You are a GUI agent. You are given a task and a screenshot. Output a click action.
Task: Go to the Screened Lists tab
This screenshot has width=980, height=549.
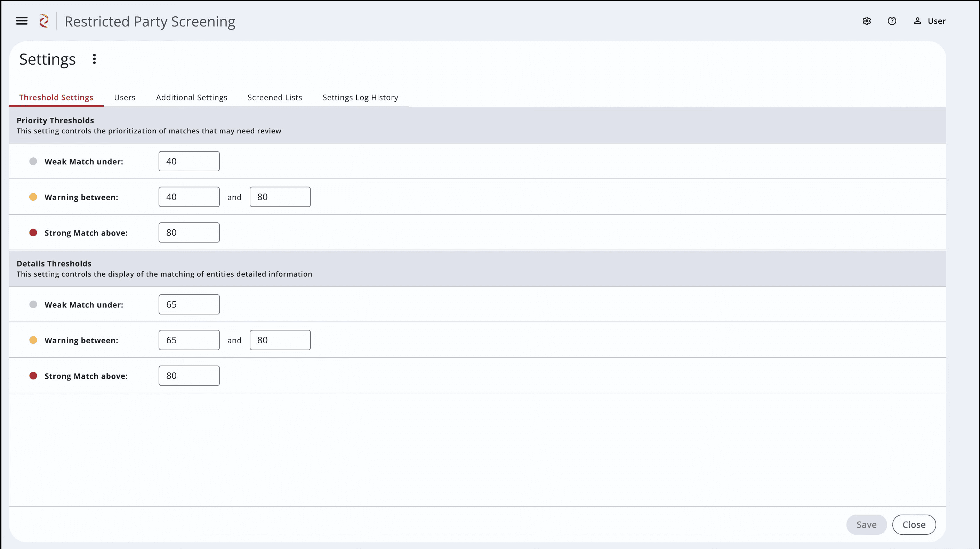274,97
